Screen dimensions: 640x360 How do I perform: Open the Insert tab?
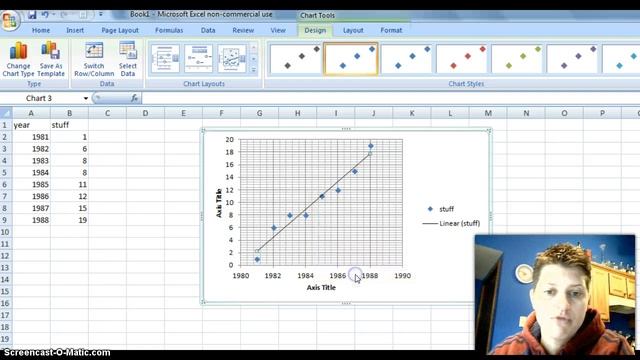coord(75,30)
